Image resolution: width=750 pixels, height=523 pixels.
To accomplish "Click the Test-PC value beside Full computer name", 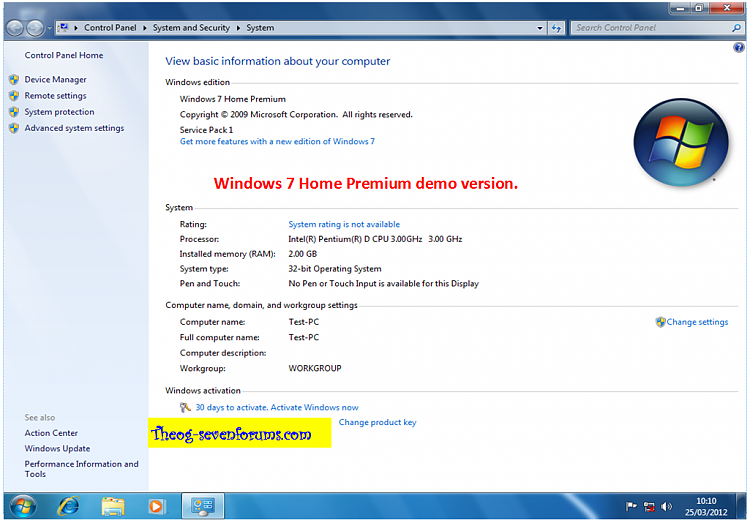I will pos(303,337).
